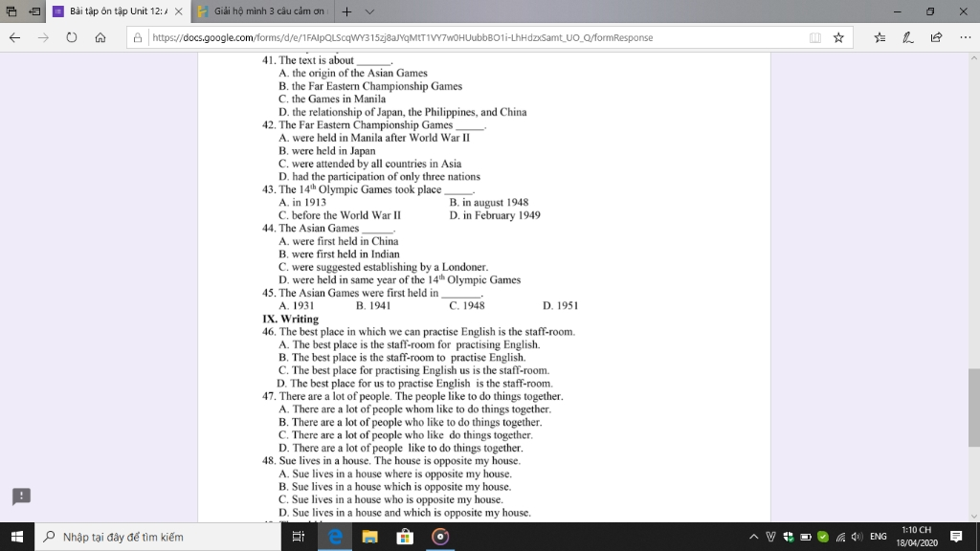Open the clock showing 1:10 CH
980x551 pixels.
[x=917, y=537]
